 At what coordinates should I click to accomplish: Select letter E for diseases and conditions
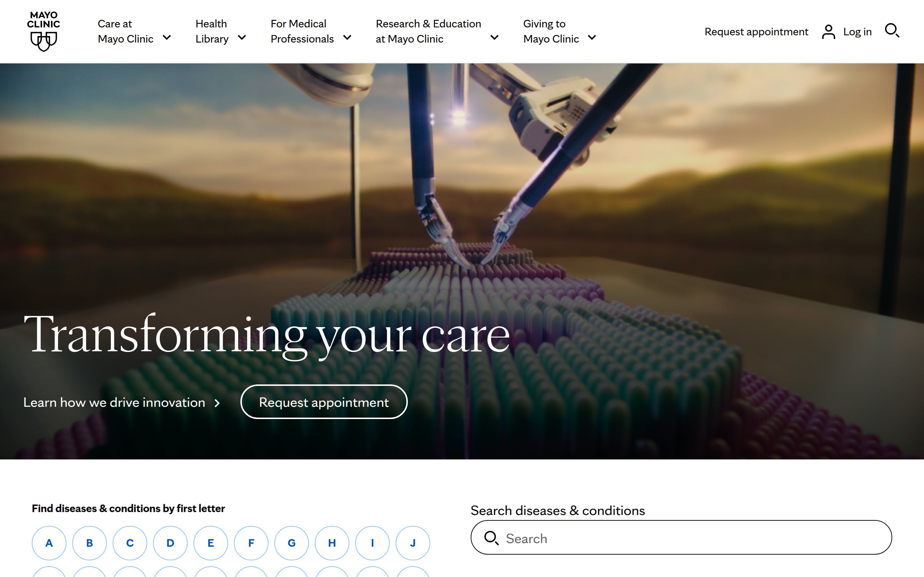[210, 543]
